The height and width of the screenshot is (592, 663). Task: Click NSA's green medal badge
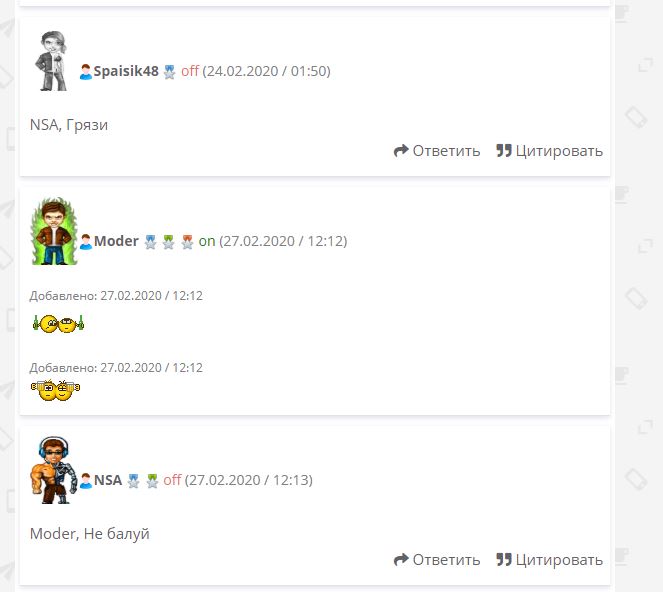[x=152, y=481]
